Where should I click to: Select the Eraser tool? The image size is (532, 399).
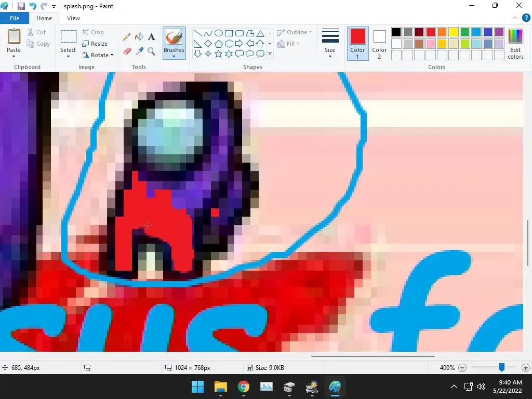tap(127, 51)
